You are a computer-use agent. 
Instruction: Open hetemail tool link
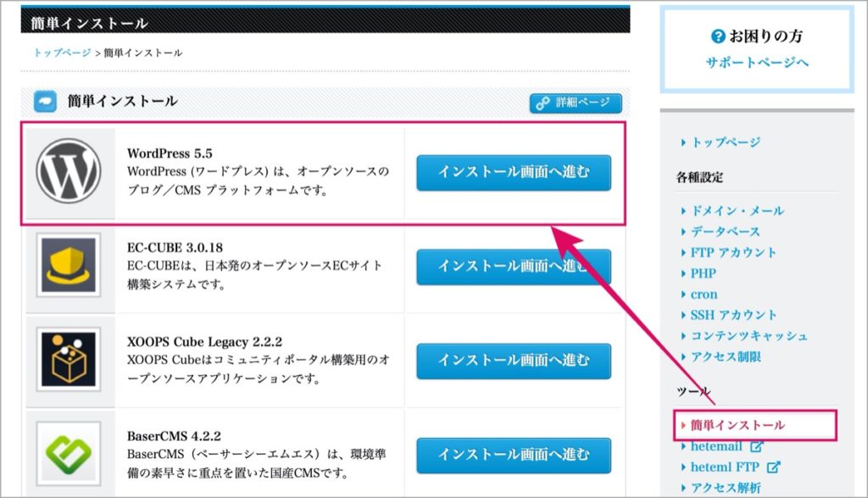click(x=716, y=446)
